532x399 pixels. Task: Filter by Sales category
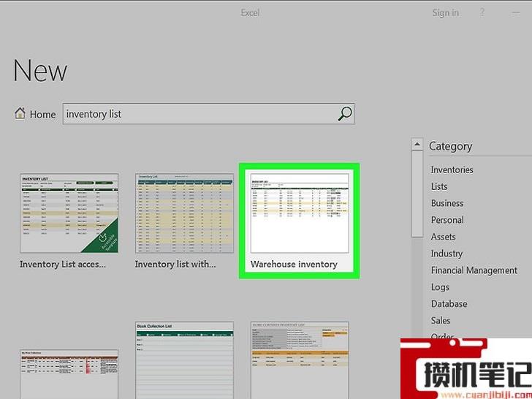pos(441,320)
